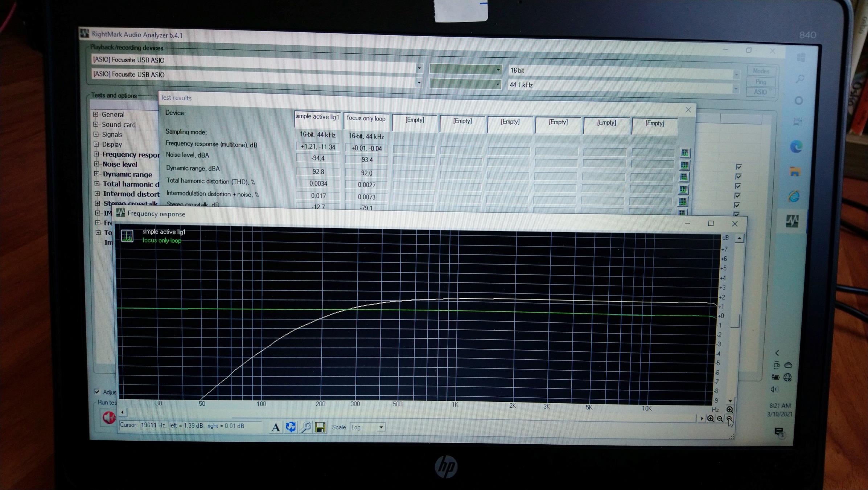Image resolution: width=868 pixels, height=490 pixels.
Task: Expand the Noise level tree node
Action: 96,164
